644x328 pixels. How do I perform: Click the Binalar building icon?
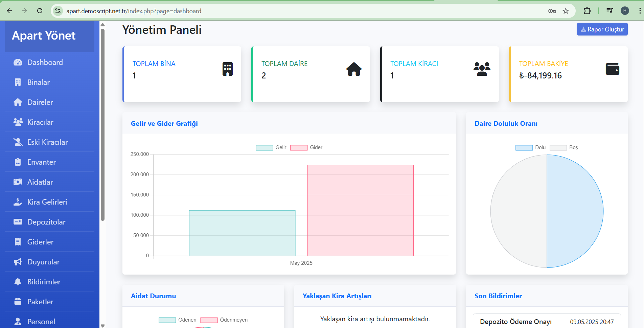coord(18,83)
